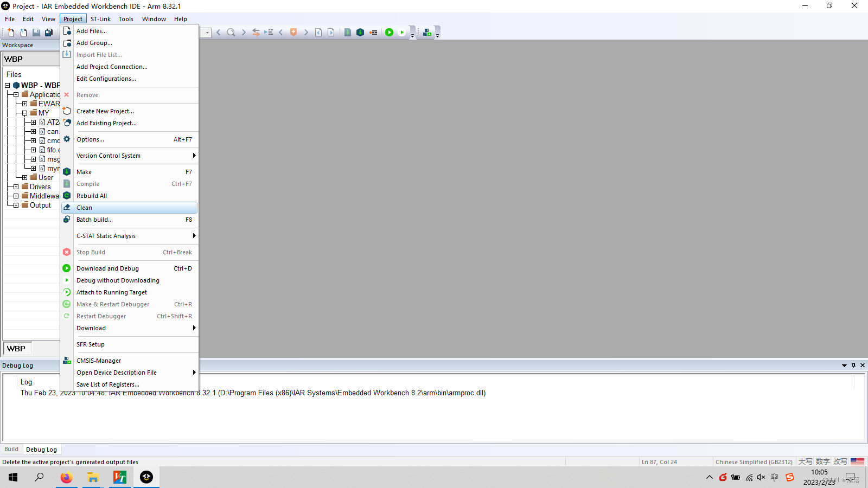The height and width of the screenshot is (488, 868).
Task: Click the Replace arrows toolbar icon
Action: 256,33
